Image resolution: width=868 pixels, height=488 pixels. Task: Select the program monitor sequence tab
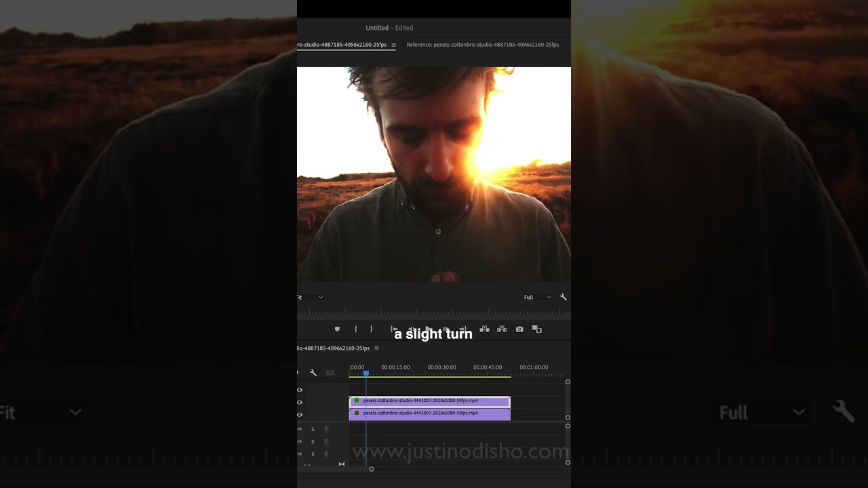coord(342,45)
